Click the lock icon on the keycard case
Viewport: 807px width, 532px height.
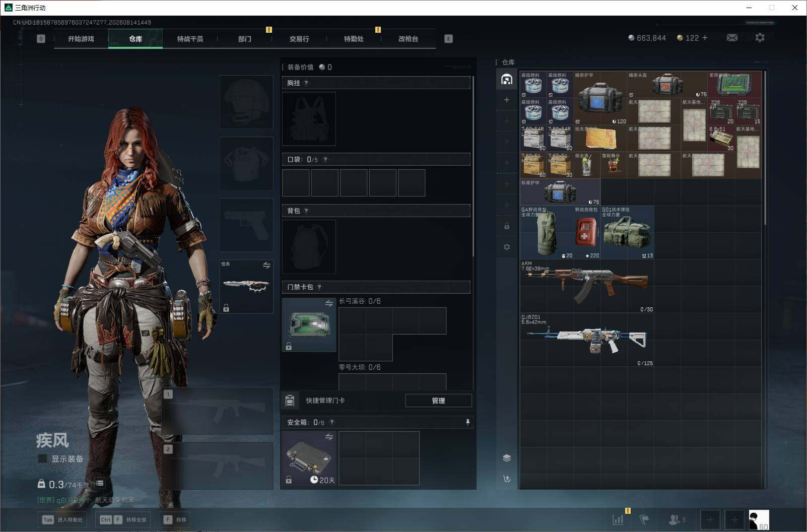[x=289, y=346]
